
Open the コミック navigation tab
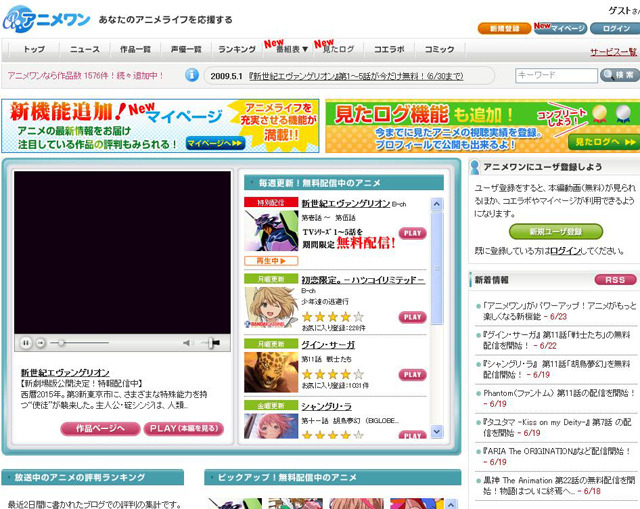[440, 49]
